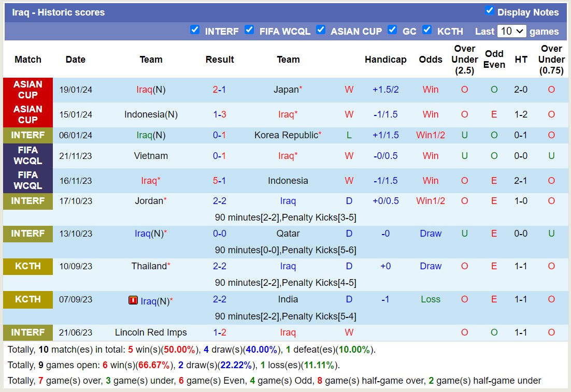Image resolution: width=571 pixels, height=392 pixels.
Task: Click the red card icon beside Iraq
Action: [x=133, y=300]
